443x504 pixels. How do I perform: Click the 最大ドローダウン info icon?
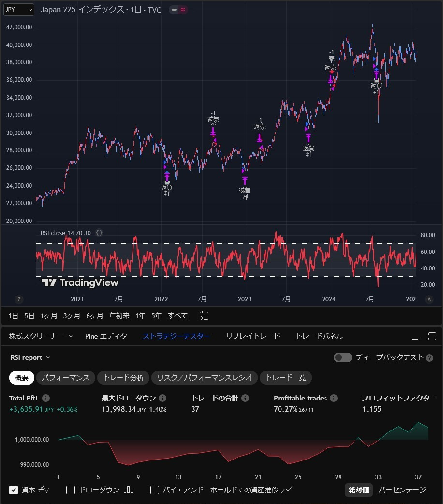click(x=162, y=398)
